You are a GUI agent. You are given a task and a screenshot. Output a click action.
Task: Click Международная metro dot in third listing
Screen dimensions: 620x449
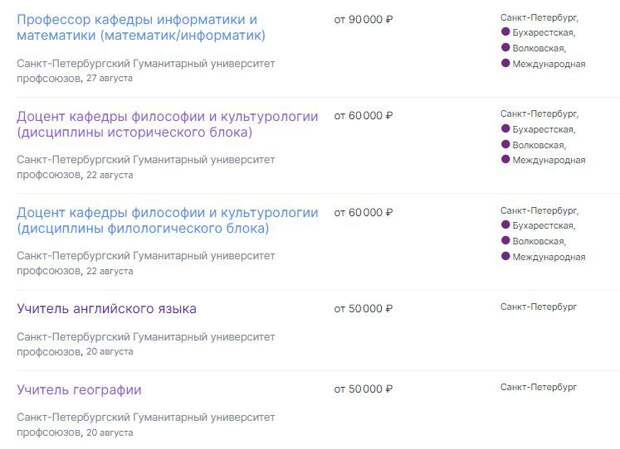point(505,256)
